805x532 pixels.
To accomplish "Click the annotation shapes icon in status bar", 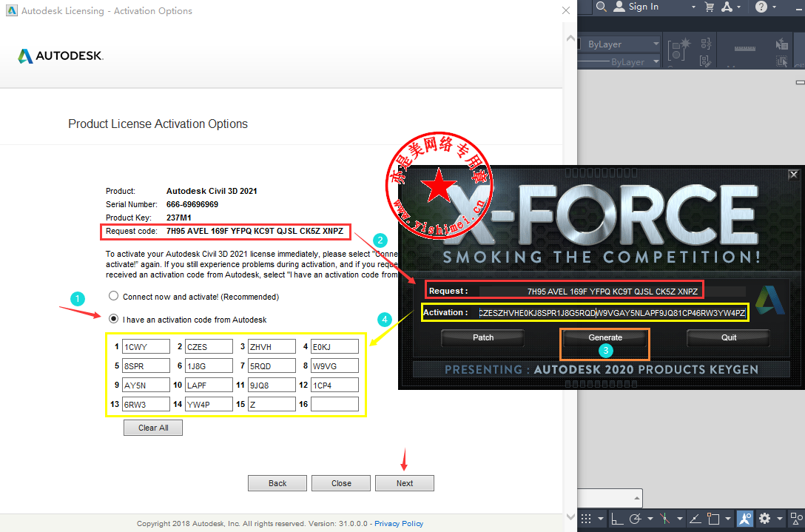I will pos(798,519).
